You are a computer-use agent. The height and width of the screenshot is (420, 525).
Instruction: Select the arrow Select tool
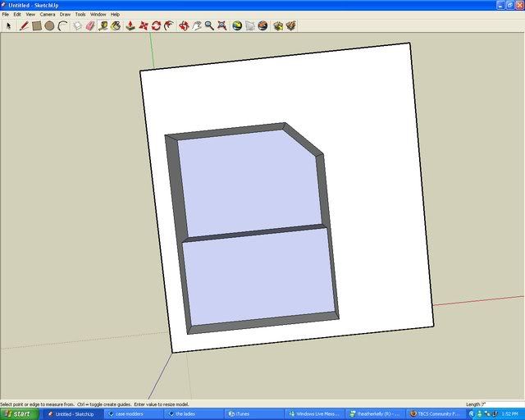tap(9, 25)
